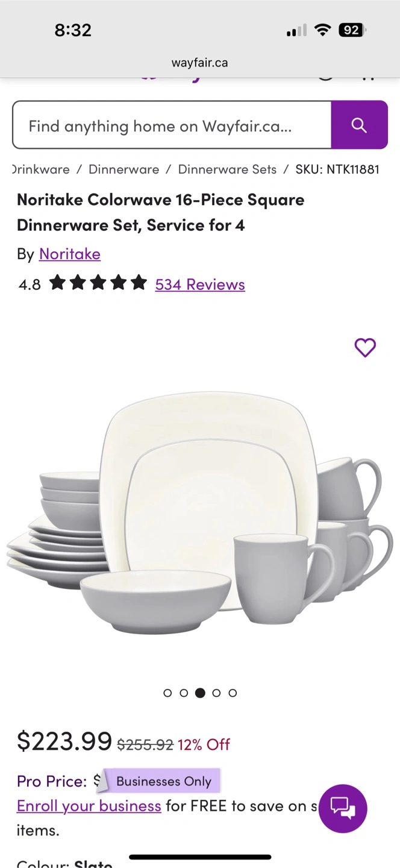Tap the purple search magnifier button
400x868 pixels.
(359, 125)
